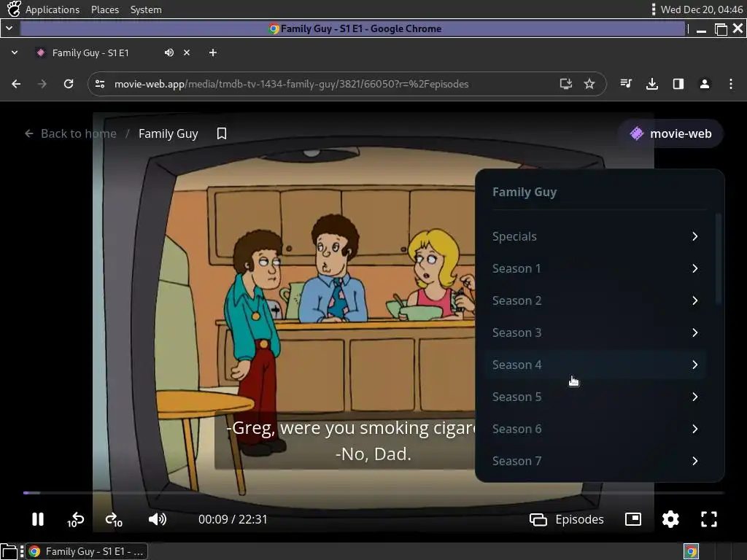Expand Season 7 episodes
The image size is (747, 560).
click(x=595, y=461)
